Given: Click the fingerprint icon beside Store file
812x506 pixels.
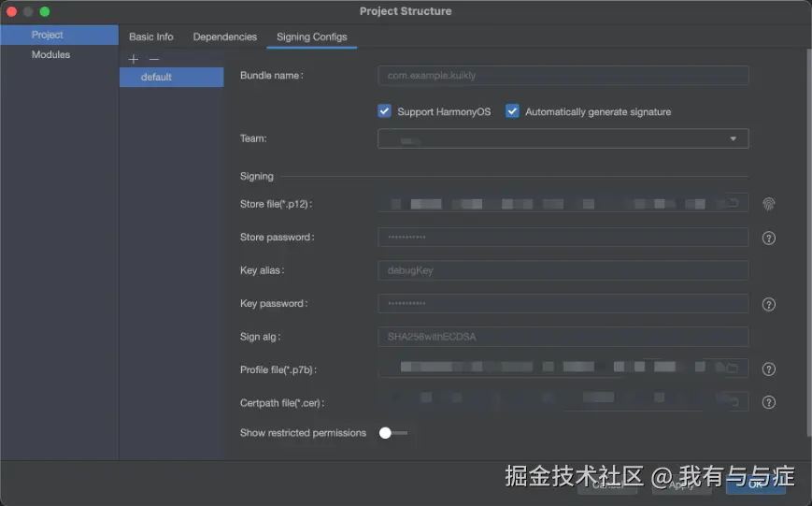Looking at the screenshot, I should point(768,204).
